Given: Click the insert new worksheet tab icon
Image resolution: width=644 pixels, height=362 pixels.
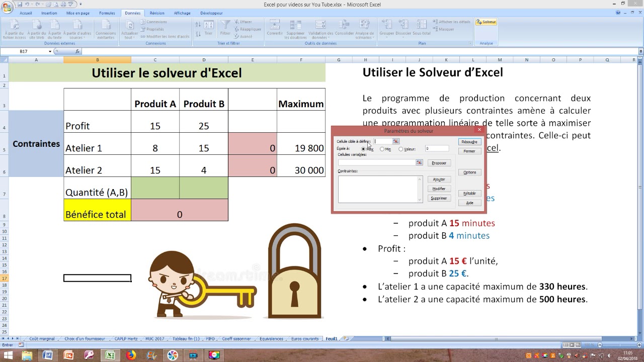Looking at the screenshot, I should 346,339.
